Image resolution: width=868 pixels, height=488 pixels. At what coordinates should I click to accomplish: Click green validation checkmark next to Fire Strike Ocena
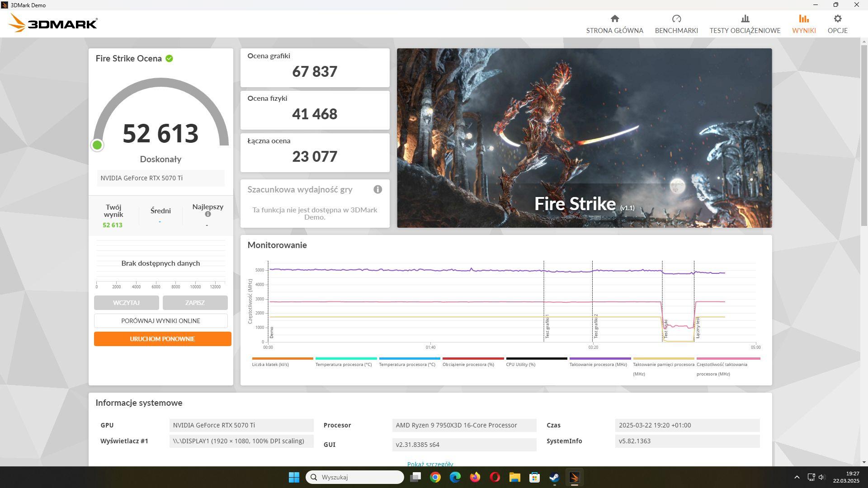pyautogui.click(x=169, y=58)
